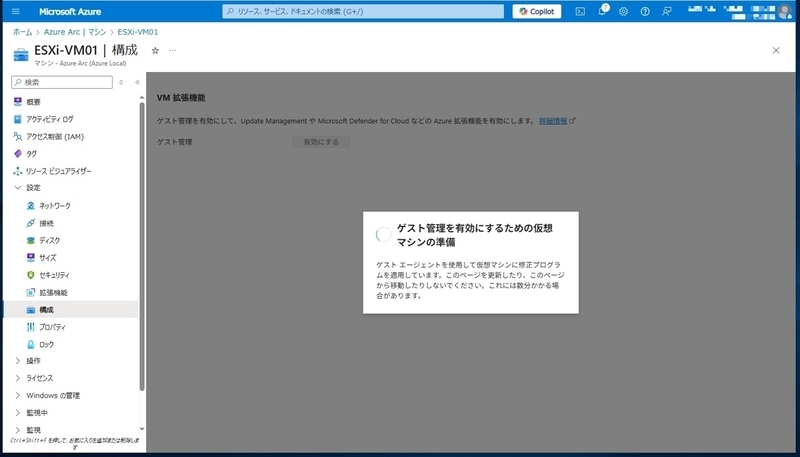Image resolution: width=800 pixels, height=457 pixels.
Task: Collapse the sidebar with double chevron
Action: [137, 82]
